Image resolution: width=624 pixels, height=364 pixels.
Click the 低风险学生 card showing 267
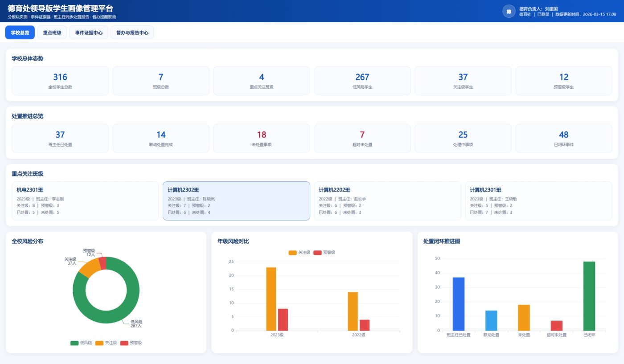point(362,81)
